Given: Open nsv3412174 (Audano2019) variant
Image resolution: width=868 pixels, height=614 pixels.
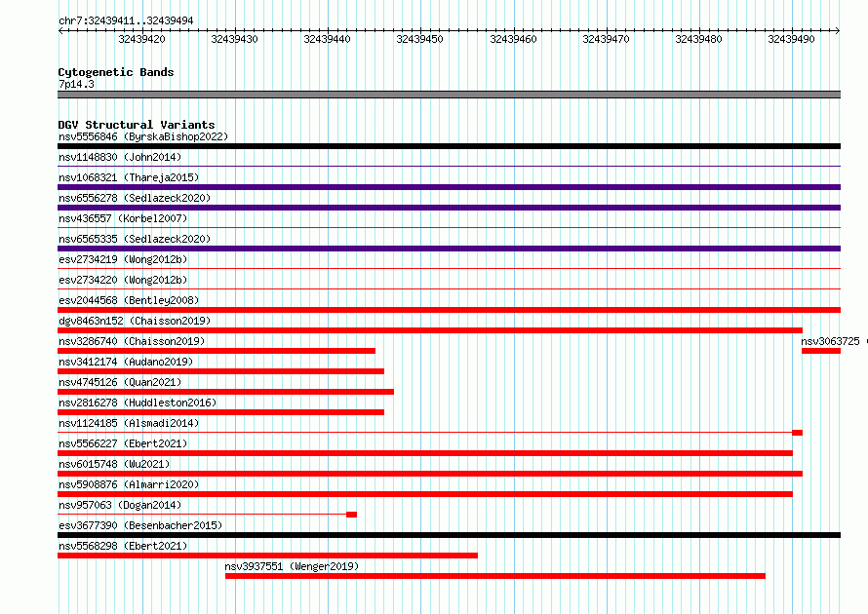Looking at the screenshot, I should point(126,362).
